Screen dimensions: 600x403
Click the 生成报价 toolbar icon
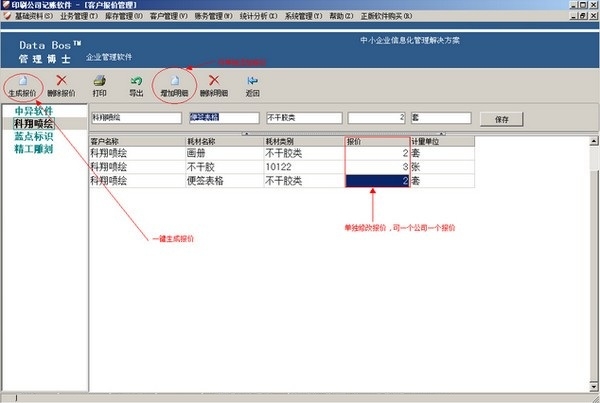coord(23,80)
